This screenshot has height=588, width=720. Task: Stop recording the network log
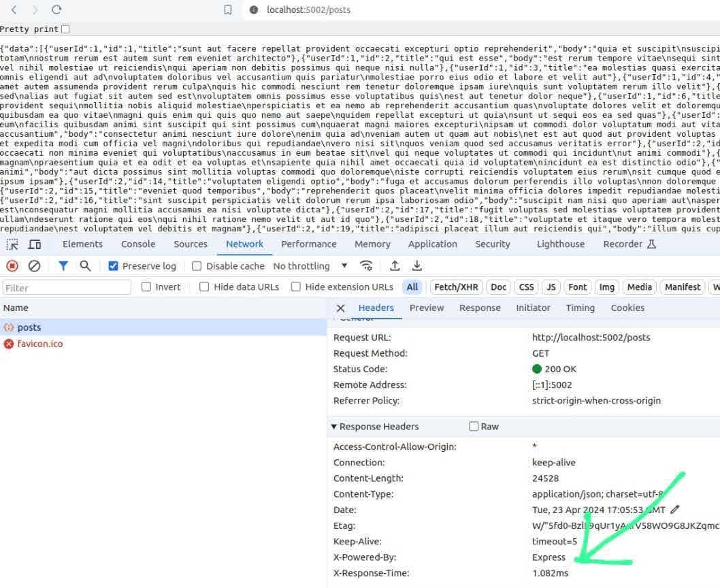[11, 265]
